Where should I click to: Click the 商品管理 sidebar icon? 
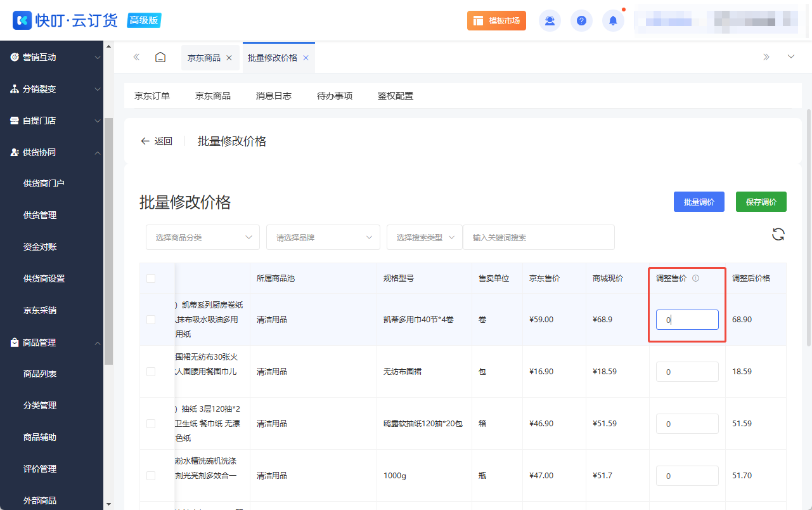point(14,343)
